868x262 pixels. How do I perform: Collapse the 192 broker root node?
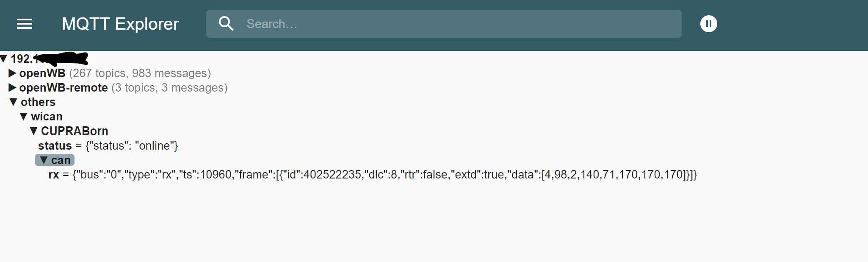[x=4, y=59]
